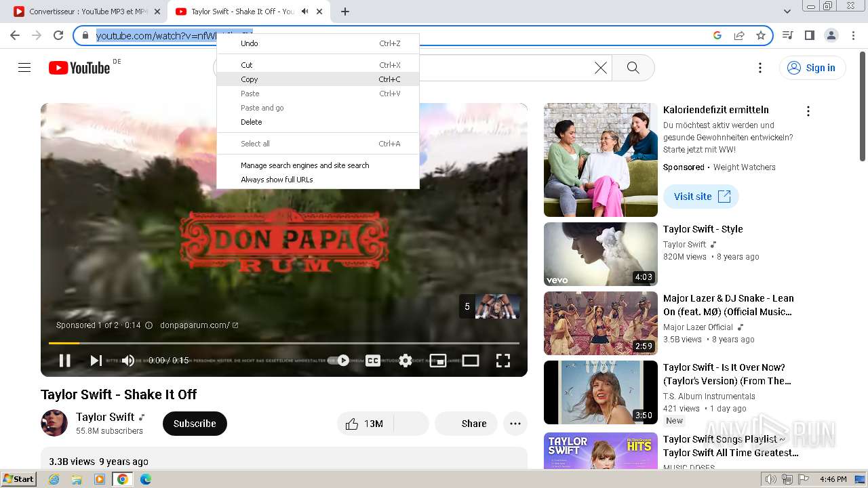This screenshot has width=868, height=488.
Task: Clear the YouTube search box
Action: [601, 68]
